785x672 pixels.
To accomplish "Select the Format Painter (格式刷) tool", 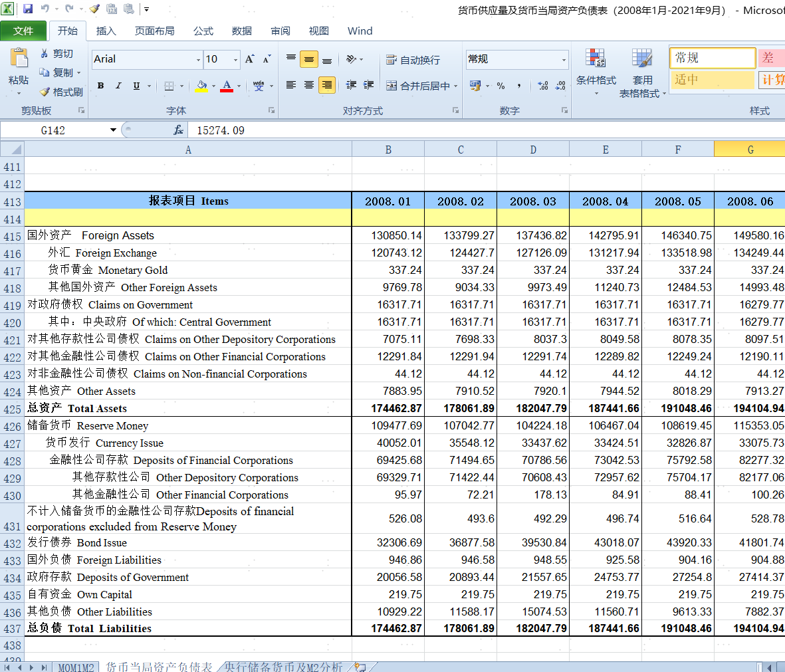I will point(60,92).
